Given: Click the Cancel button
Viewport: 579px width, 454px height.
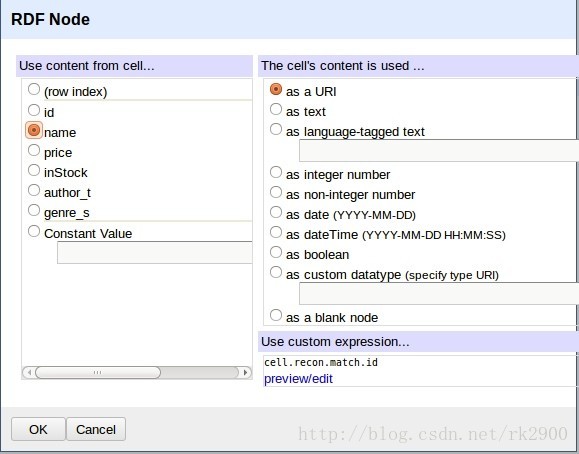Looking at the screenshot, I should coord(96,429).
